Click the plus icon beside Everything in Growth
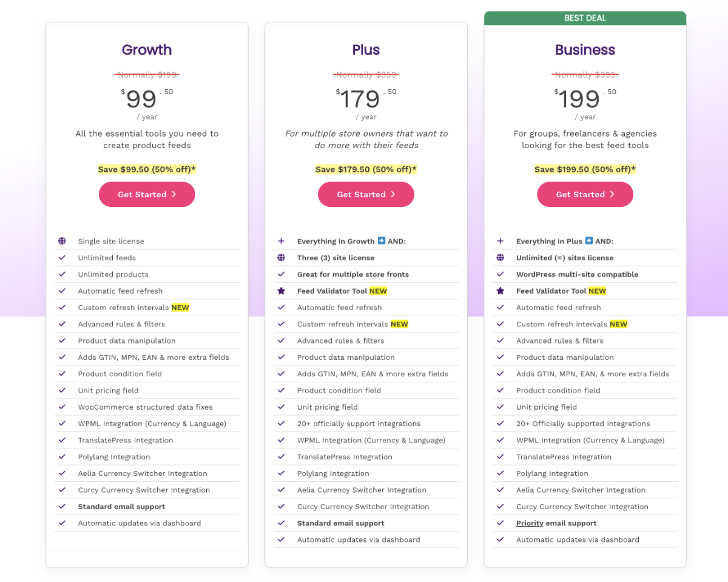Viewport: 728px width, 582px height. [281, 241]
